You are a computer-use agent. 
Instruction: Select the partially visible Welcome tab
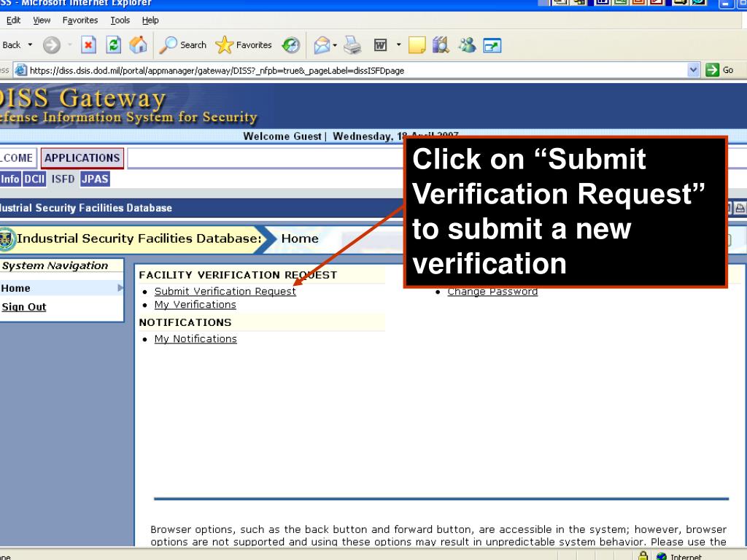(x=18, y=158)
